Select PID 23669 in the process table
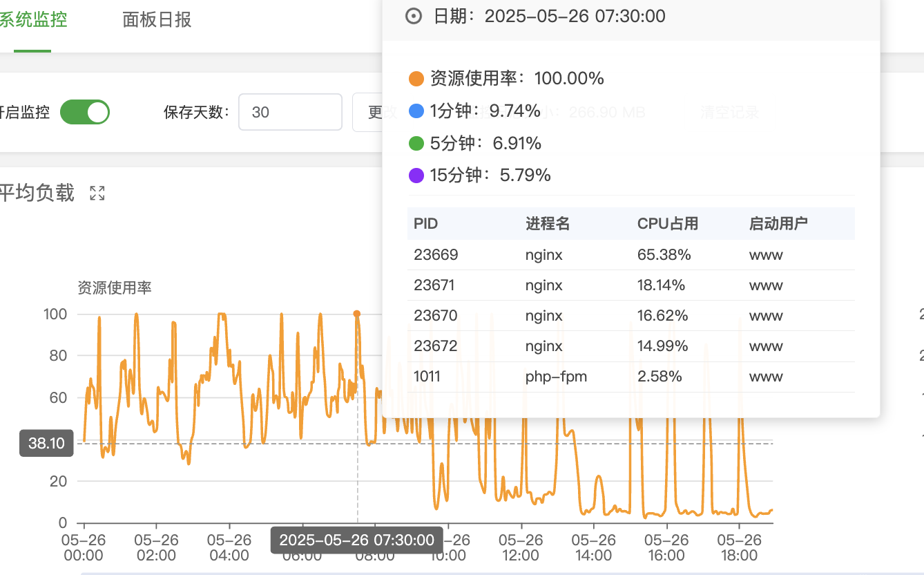Viewport: 924px width, 575px height. [x=436, y=255]
